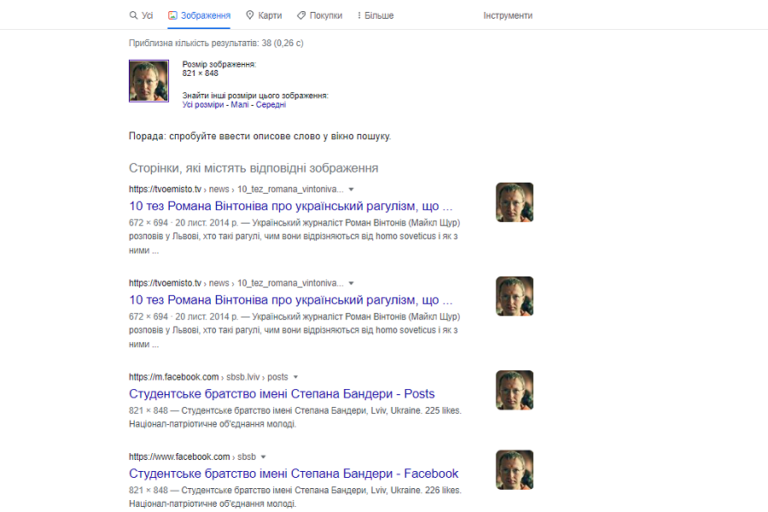Follow the Усі розміри link
Screen dimensions: 768x512
pos(203,105)
